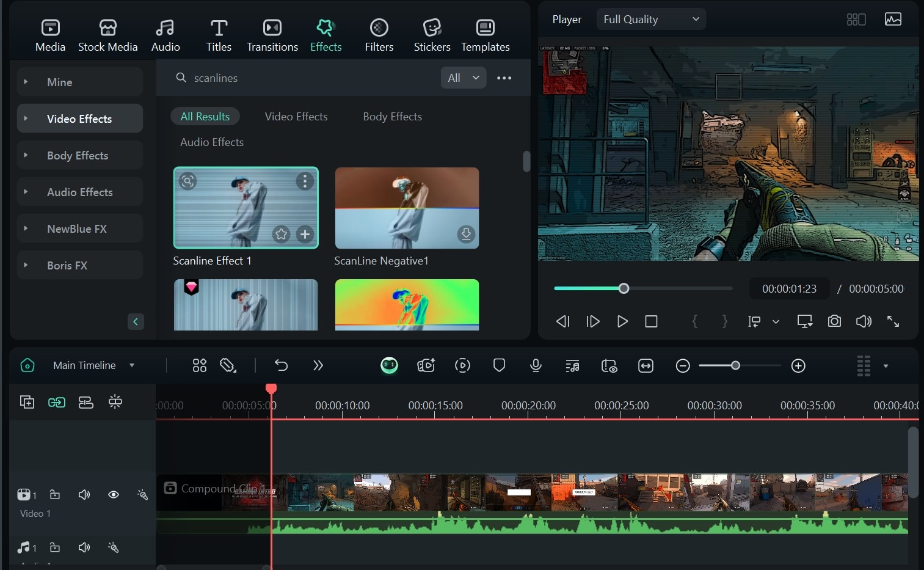Open the Media tab
The image size is (924, 570).
click(x=50, y=35)
